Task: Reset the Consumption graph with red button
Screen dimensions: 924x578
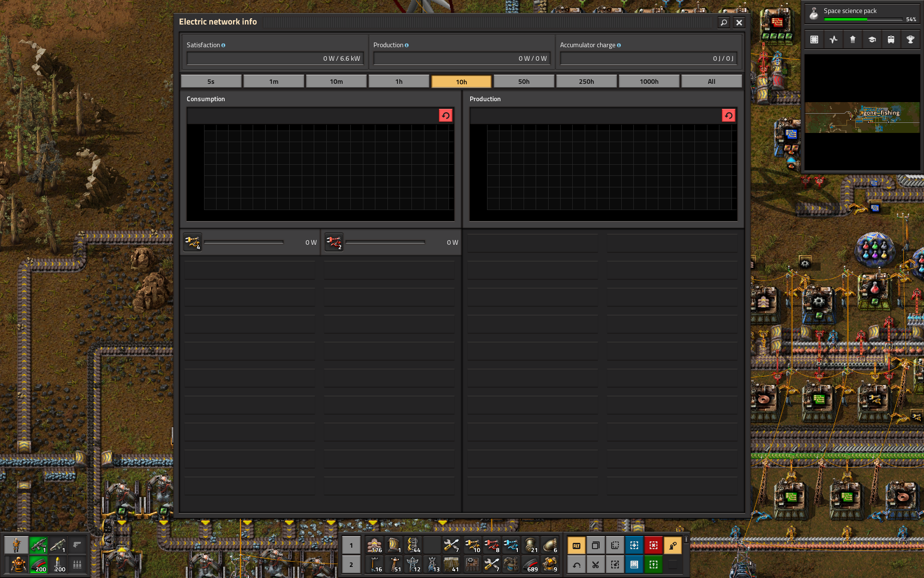Action: pyautogui.click(x=445, y=116)
